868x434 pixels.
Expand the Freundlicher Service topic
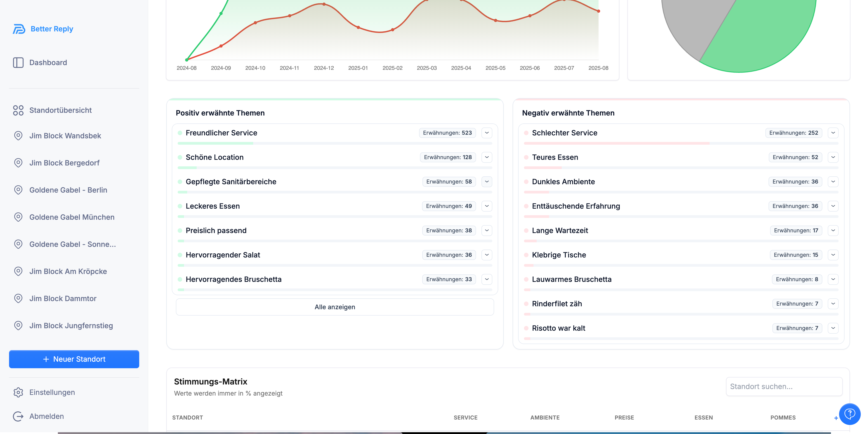coord(487,133)
